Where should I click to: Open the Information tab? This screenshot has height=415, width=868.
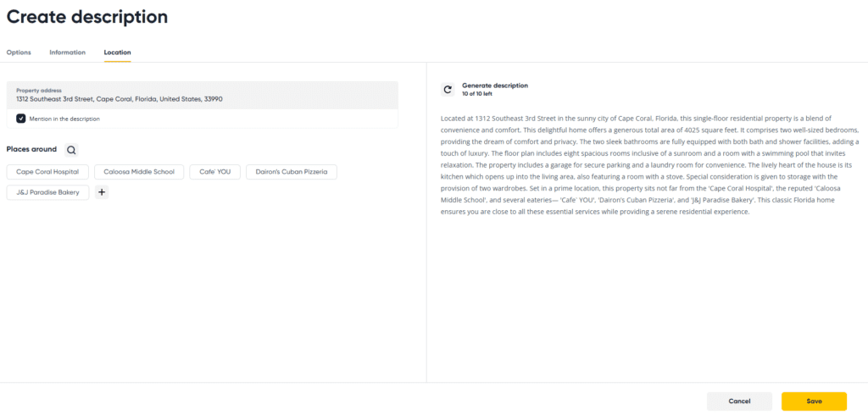pyautogui.click(x=67, y=53)
